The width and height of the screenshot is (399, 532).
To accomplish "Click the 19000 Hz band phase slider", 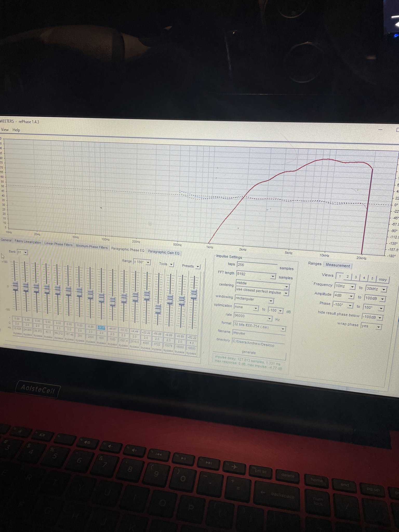I will click(194, 294).
